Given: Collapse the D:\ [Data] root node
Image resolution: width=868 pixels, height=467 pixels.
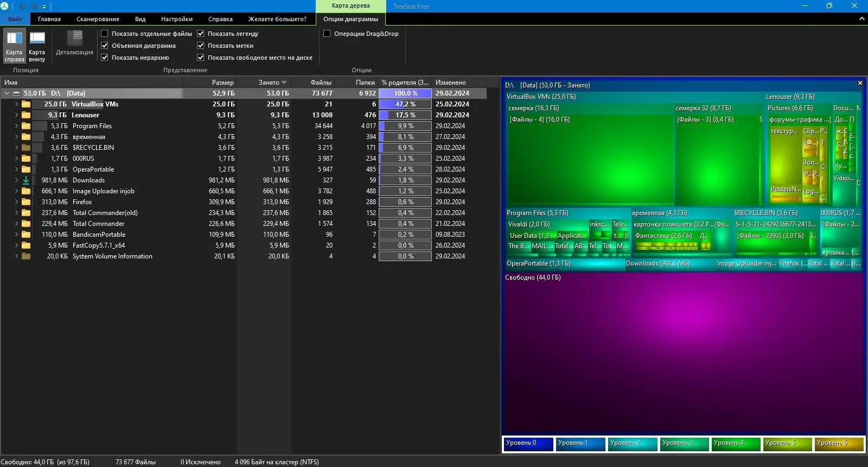Looking at the screenshot, I should pos(7,93).
